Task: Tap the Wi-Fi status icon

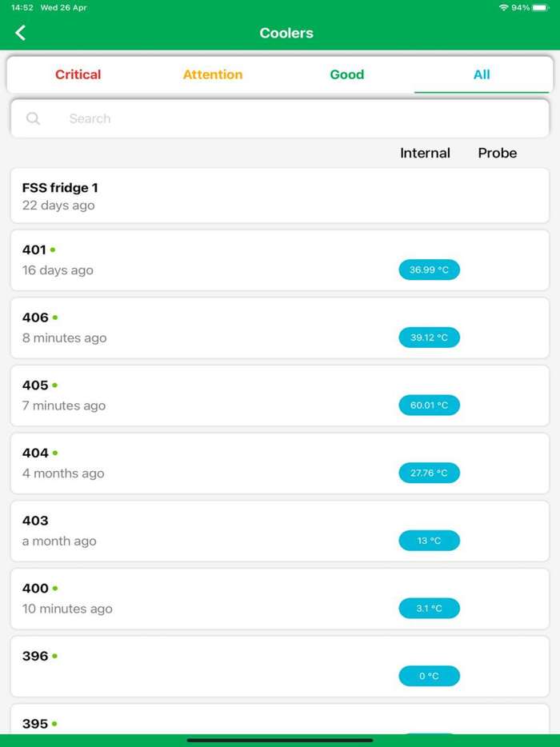Action: click(503, 7)
